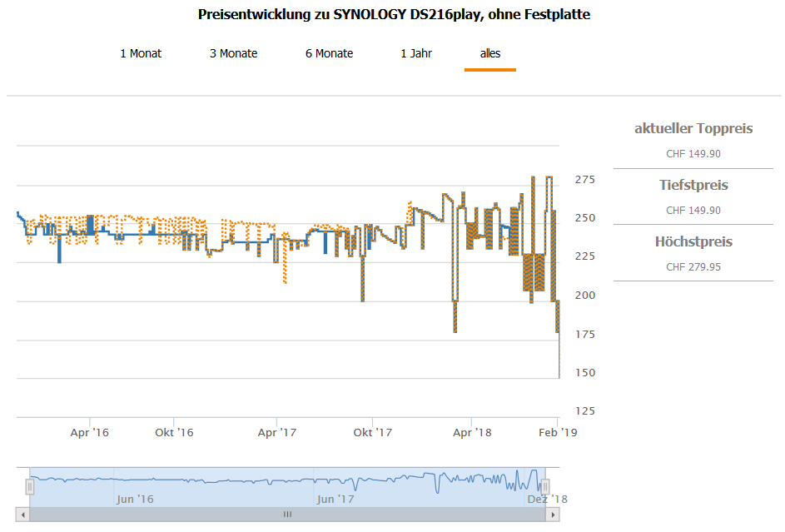785x532 pixels.
Task: Click the left range handle of navigator
Action: [x=30, y=486]
